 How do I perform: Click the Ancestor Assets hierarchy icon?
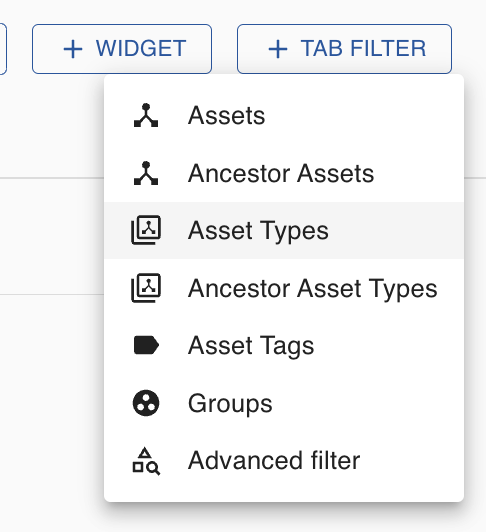(x=146, y=173)
